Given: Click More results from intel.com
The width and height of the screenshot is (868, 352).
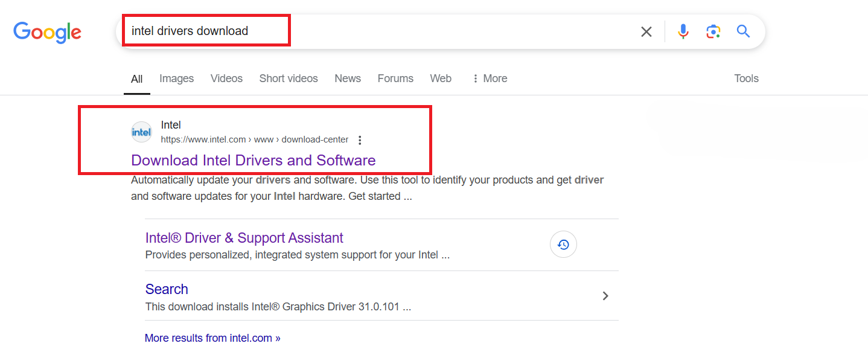Looking at the screenshot, I should pyautogui.click(x=212, y=338).
